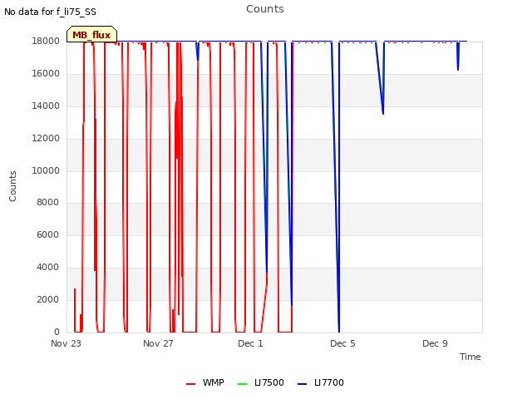The height and width of the screenshot is (399, 532).
Task: Click the Dec 9 x-axis tick label
Action: pos(435,343)
